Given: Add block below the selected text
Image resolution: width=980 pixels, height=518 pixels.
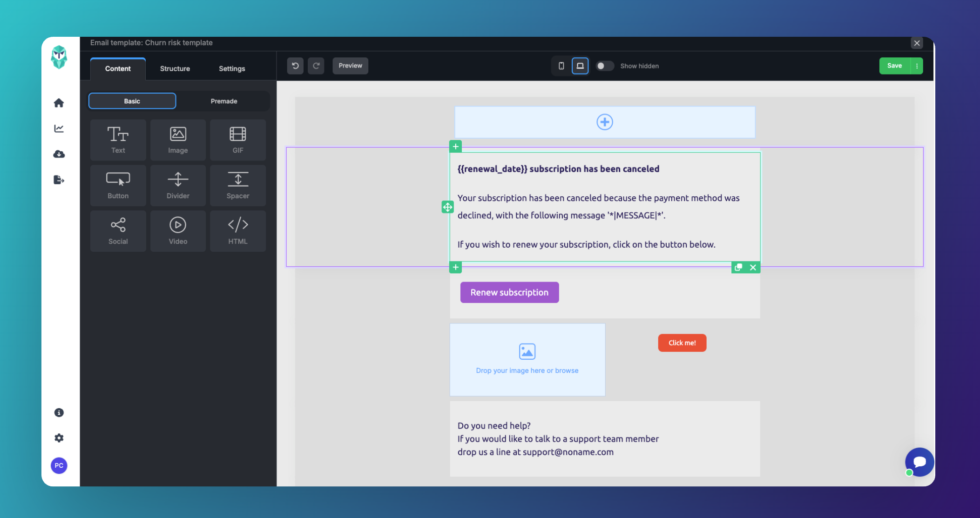Looking at the screenshot, I should coord(455,267).
